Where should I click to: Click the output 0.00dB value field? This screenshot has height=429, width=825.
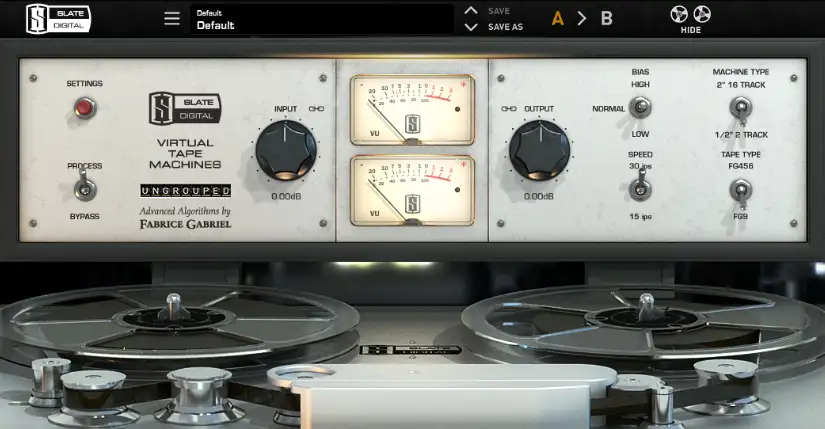(x=539, y=196)
